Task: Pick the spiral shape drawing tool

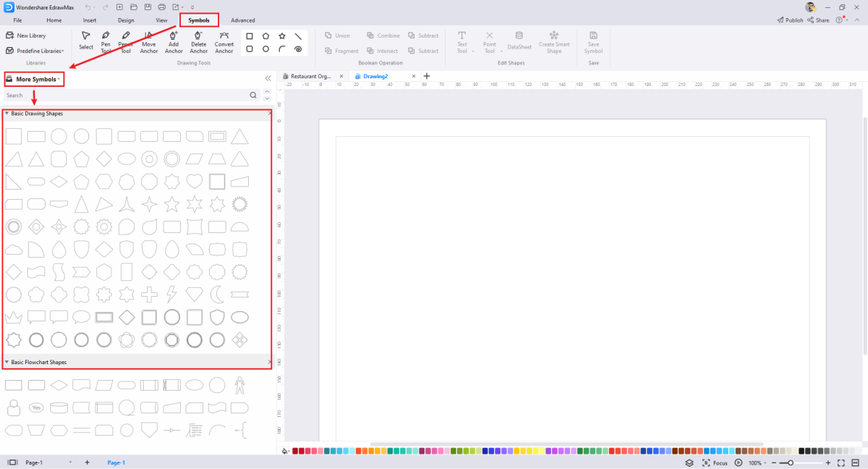Action: pyautogui.click(x=298, y=49)
